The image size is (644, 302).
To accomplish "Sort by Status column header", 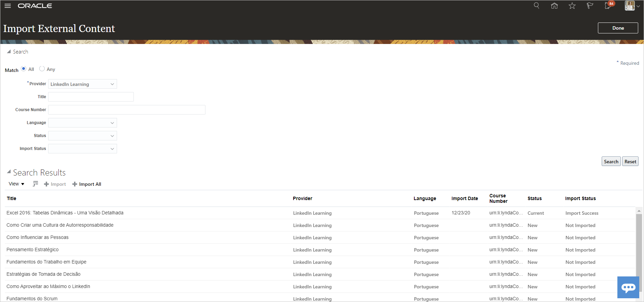I will coord(534,198).
